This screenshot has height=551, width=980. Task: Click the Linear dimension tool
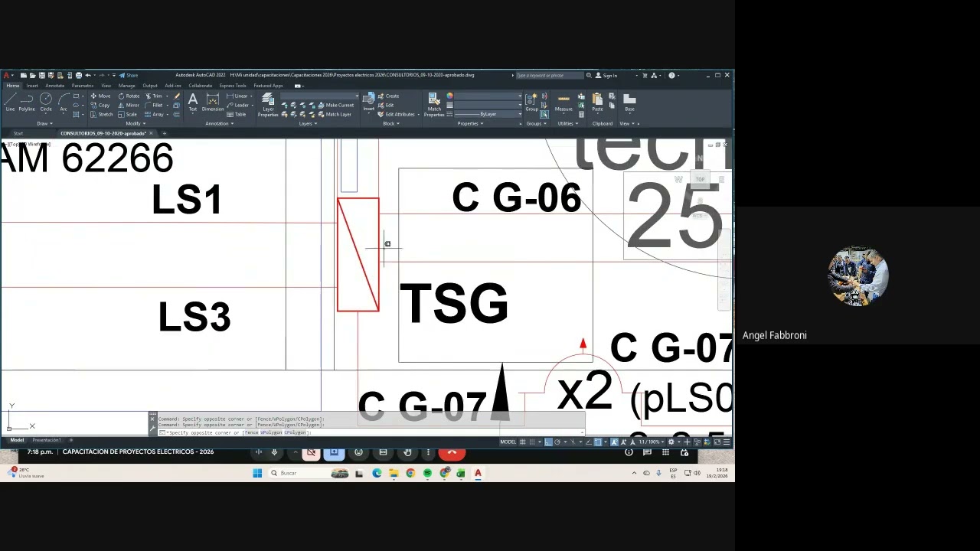[238, 96]
